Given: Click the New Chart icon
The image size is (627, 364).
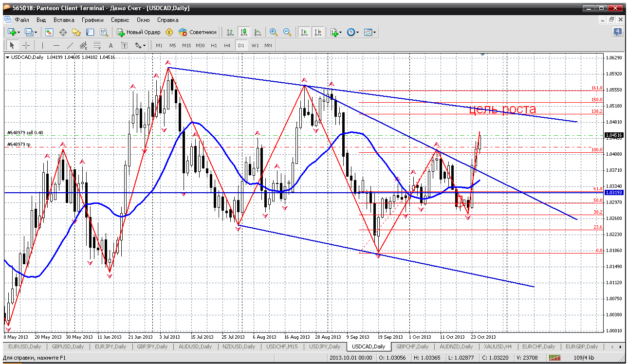Looking at the screenshot, I should (x=11, y=32).
